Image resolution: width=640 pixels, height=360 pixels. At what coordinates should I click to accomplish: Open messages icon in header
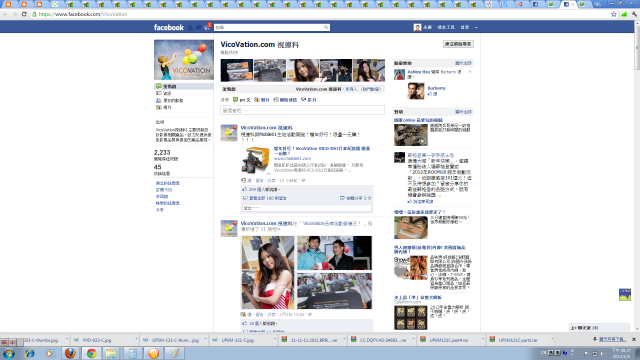click(x=199, y=27)
